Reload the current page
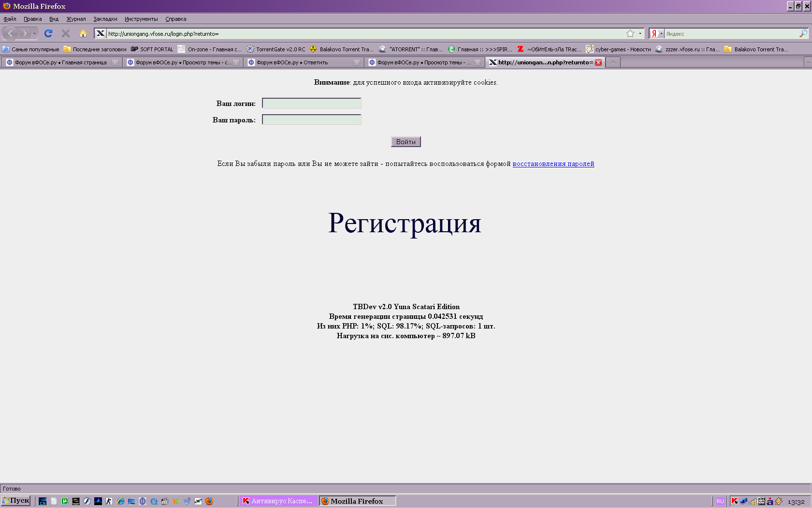Viewport: 812px width, 508px height. [x=48, y=33]
